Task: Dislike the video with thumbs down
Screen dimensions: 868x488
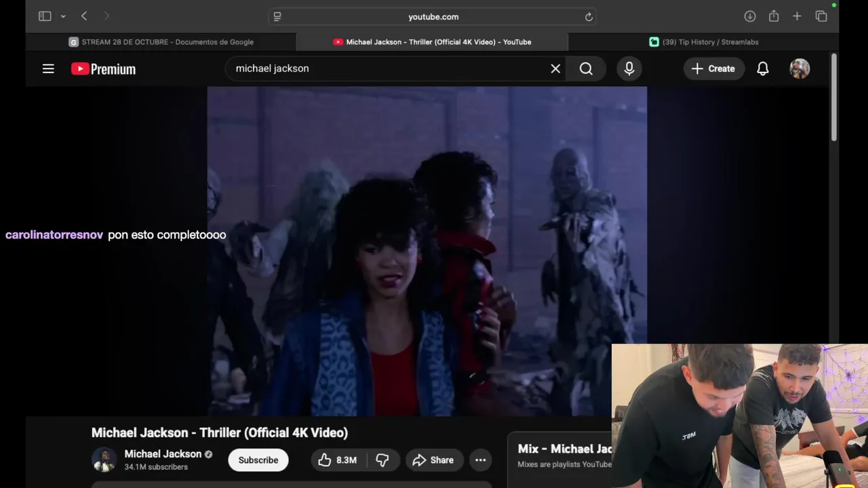Action: 382,460
